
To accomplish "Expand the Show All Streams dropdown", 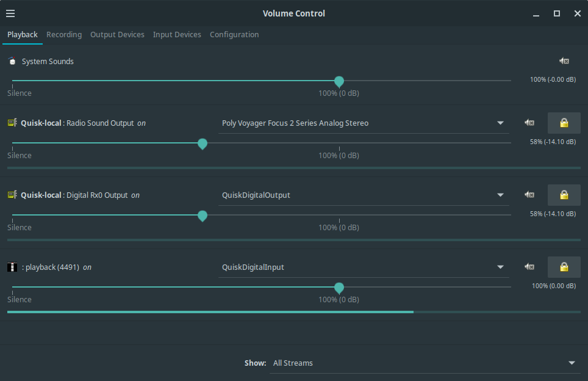I will point(424,363).
